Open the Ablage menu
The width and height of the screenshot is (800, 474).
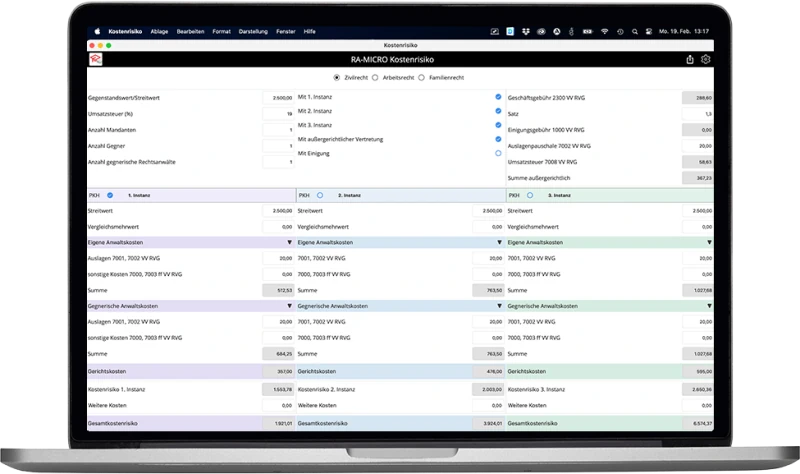[159, 31]
